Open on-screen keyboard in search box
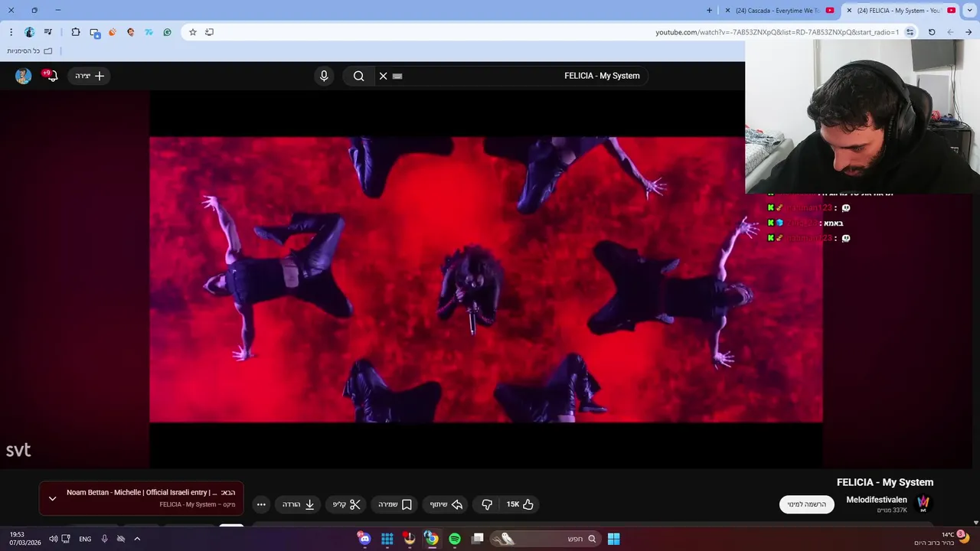This screenshot has width=980, height=551. point(397,76)
